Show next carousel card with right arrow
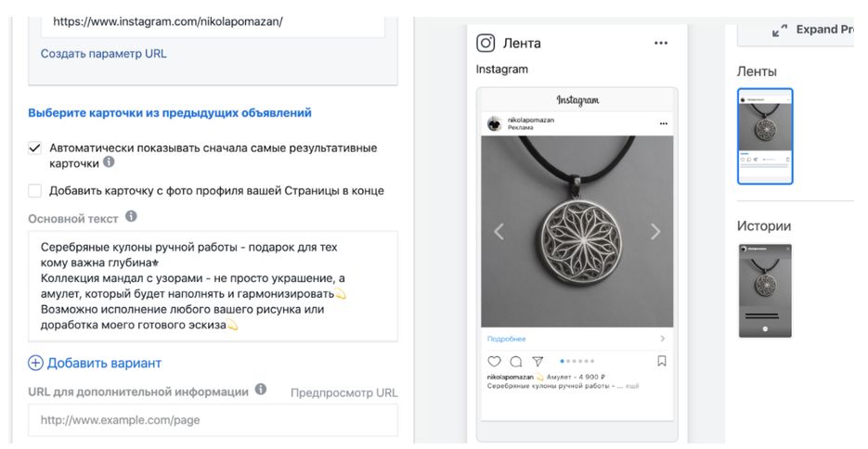This screenshot has width=868, height=449. 655,232
